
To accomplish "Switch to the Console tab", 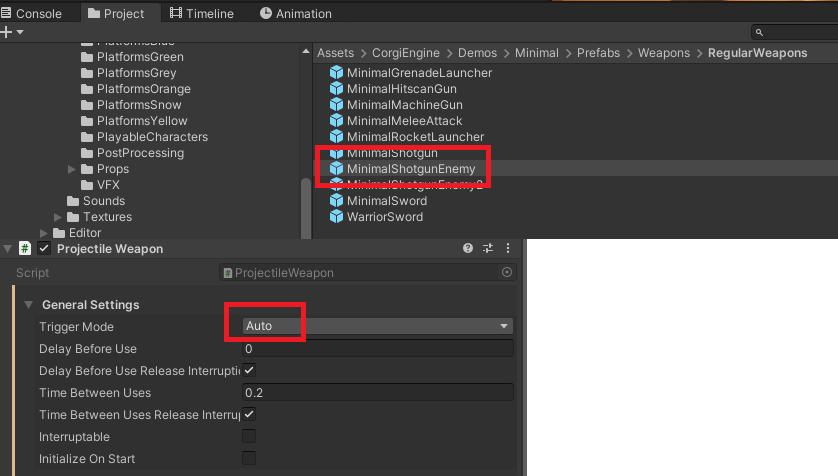I will coord(31,13).
